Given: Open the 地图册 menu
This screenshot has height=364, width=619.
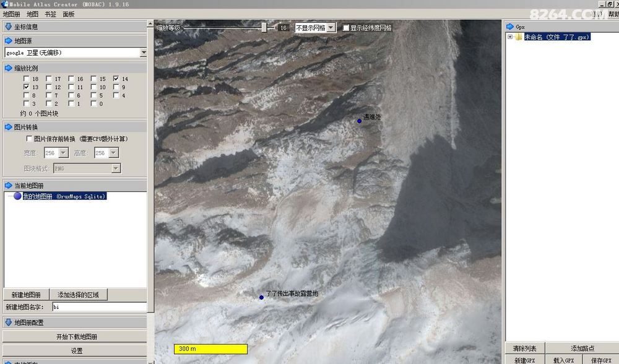Looking at the screenshot, I should point(11,14).
